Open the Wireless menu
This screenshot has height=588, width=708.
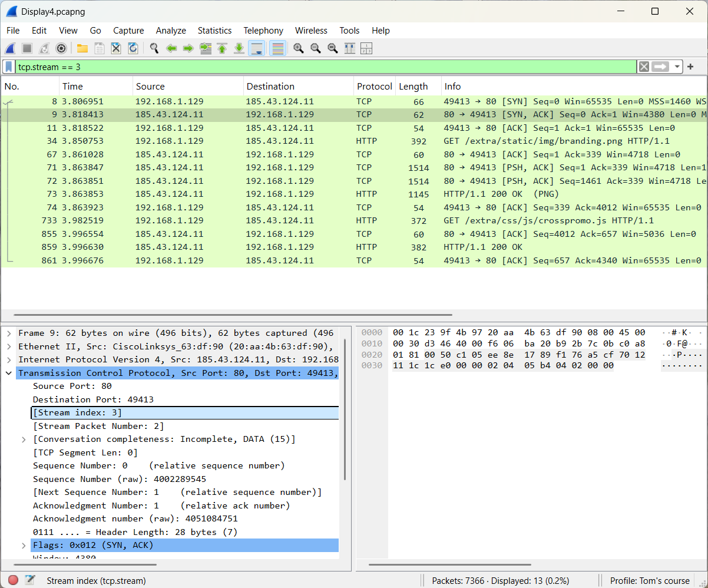pos(311,31)
